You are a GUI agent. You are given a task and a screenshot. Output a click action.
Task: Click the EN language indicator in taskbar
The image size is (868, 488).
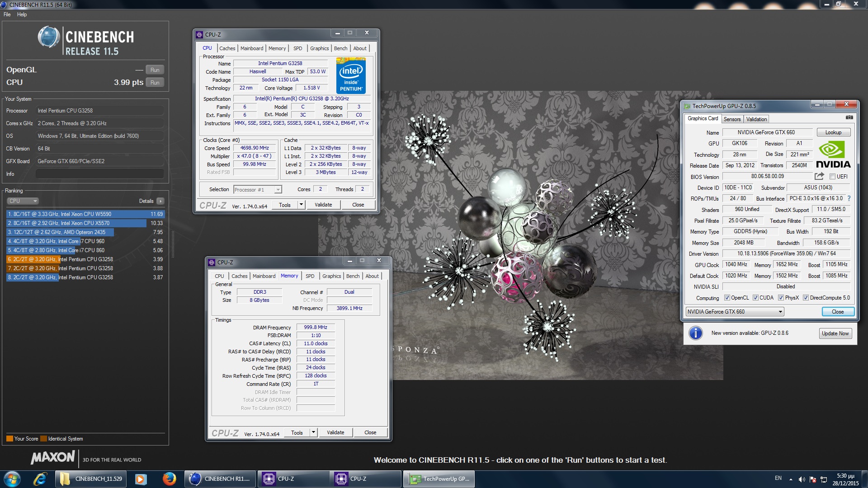click(778, 478)
